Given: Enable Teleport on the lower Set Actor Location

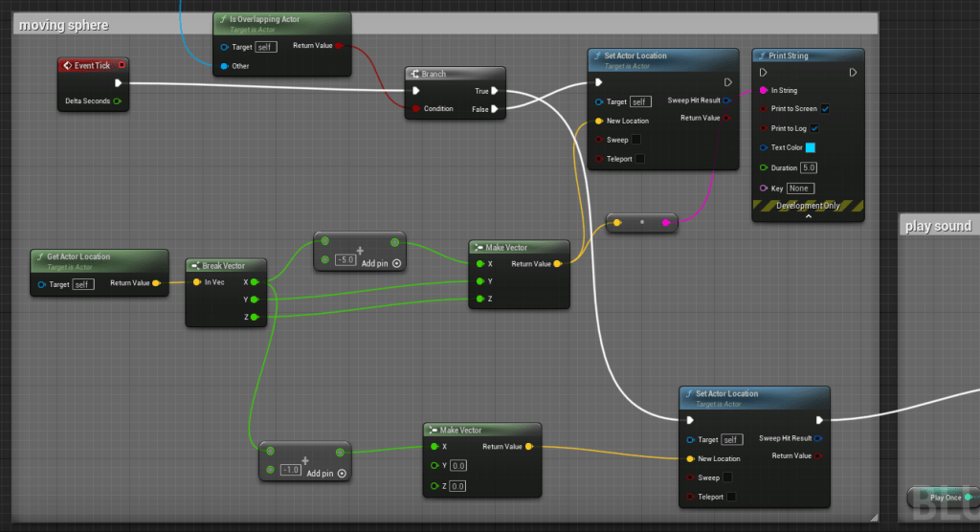Looking at the screenshot, I should click(732, 497).
